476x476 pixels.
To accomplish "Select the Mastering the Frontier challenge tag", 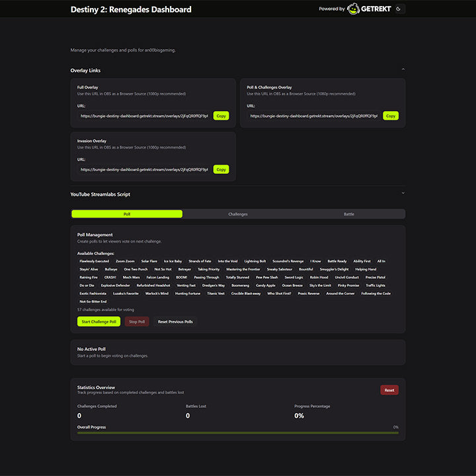I will 243,269.
